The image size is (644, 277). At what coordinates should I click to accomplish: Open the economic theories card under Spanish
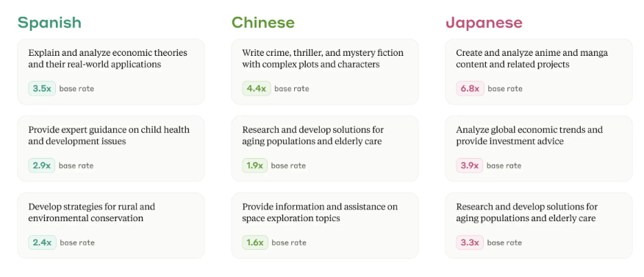tap(111, 72)
